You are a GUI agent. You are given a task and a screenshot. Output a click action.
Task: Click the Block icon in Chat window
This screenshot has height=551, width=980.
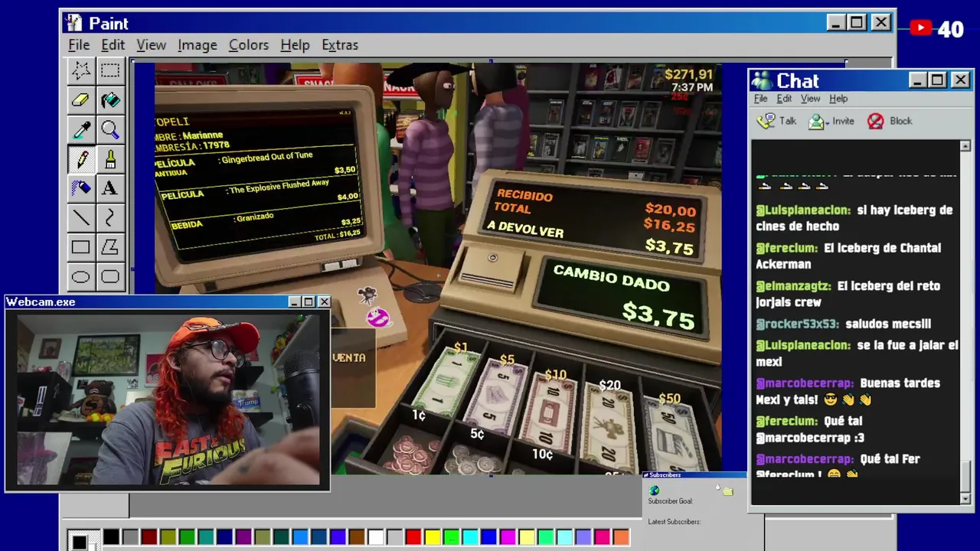[x=876, y=121]
